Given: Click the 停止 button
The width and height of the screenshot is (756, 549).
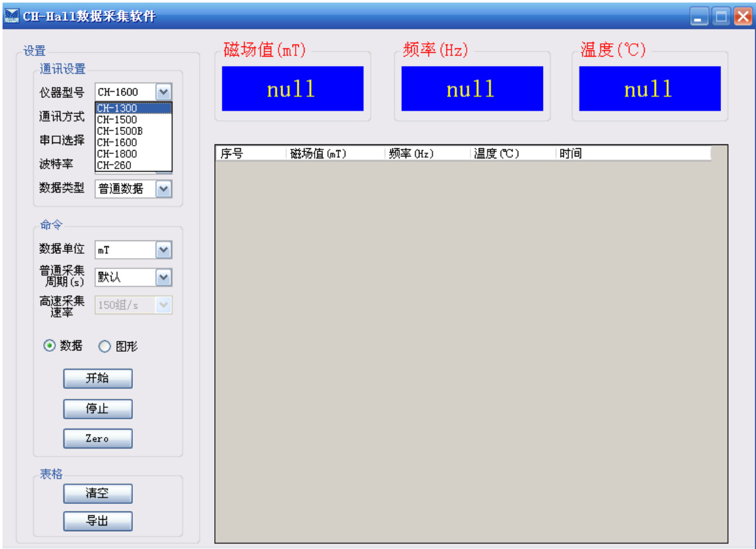Looking at the screenshot, I should pos(98,408).
